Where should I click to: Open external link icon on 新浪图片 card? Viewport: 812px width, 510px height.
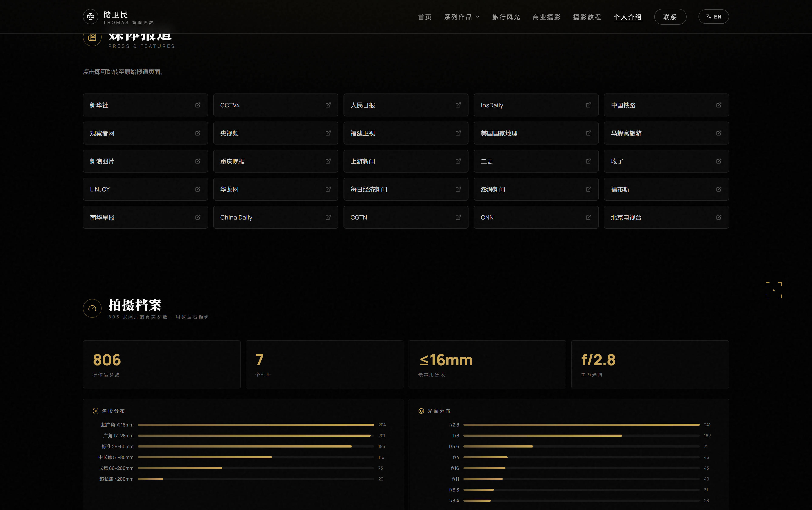[198, 161]
